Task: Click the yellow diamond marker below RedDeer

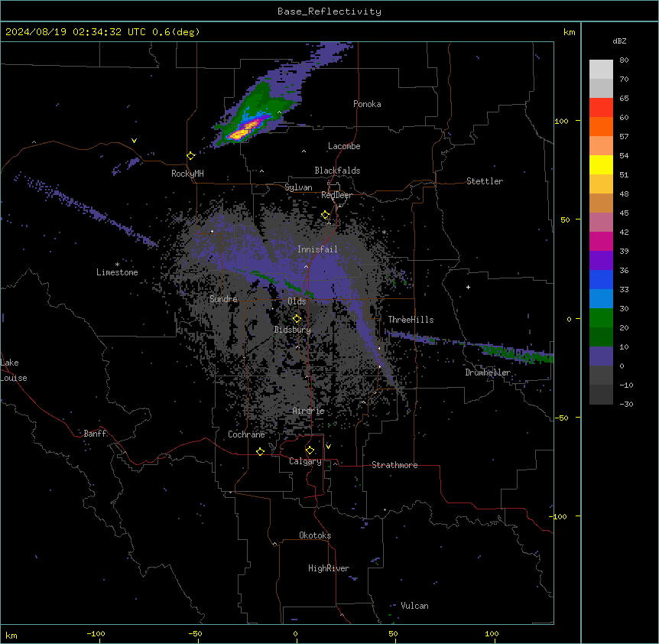Action: click(326, 215)
